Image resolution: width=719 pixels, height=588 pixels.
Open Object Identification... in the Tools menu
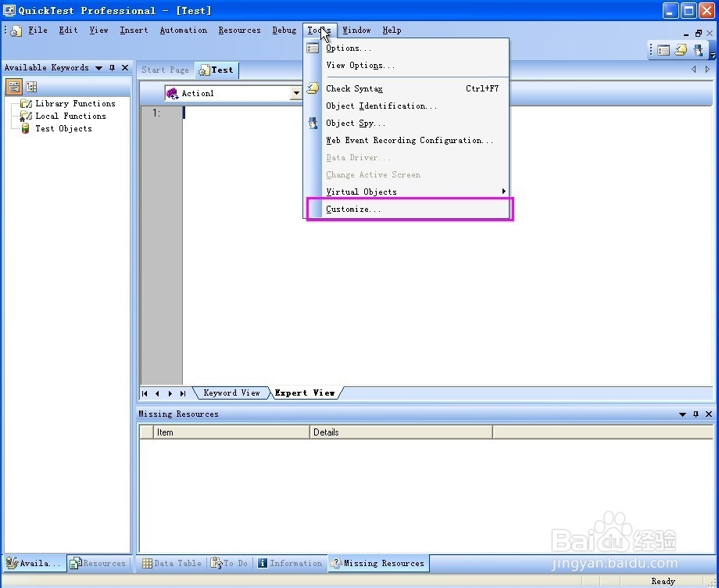(x=406, y=106)
